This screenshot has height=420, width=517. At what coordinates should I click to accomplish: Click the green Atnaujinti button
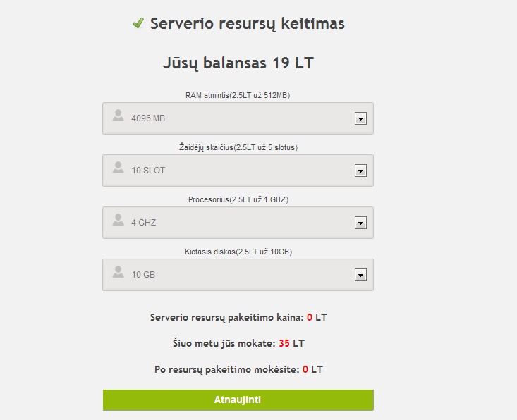pyautogui.click(x=238, y=400)
